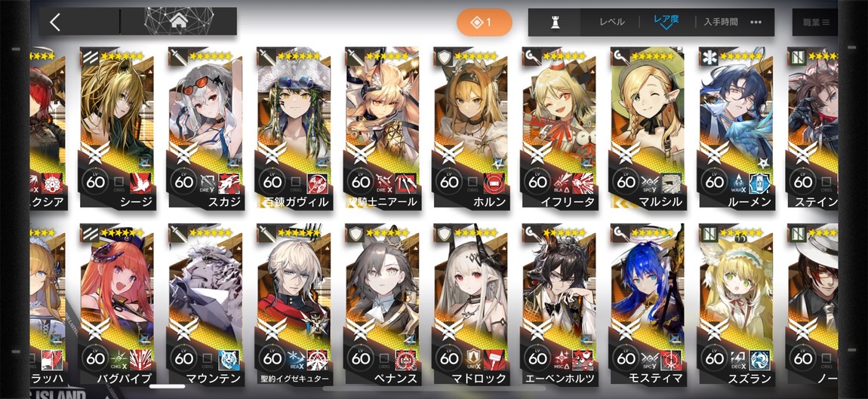
Task: Click ホルン's red skill icon
Action: pos(494,183)
